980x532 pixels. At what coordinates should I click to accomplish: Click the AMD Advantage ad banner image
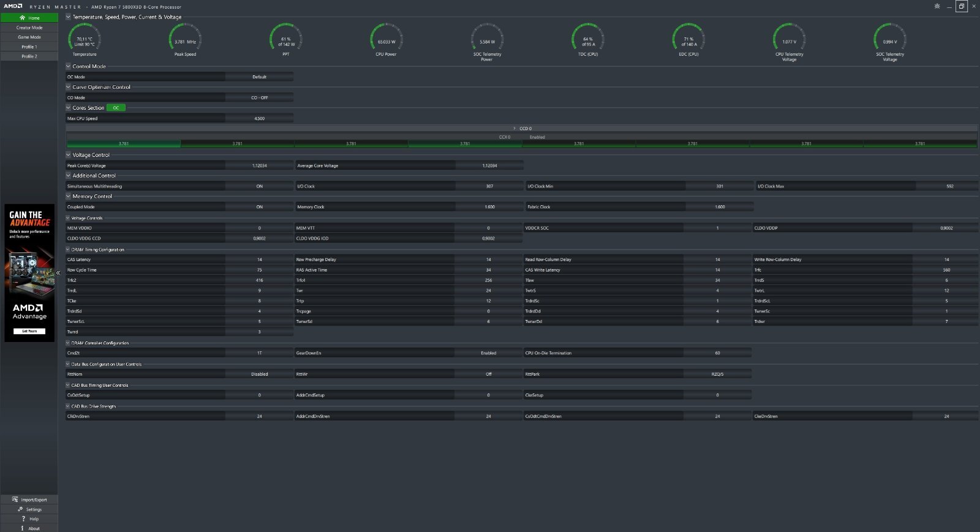pos(29,273)
